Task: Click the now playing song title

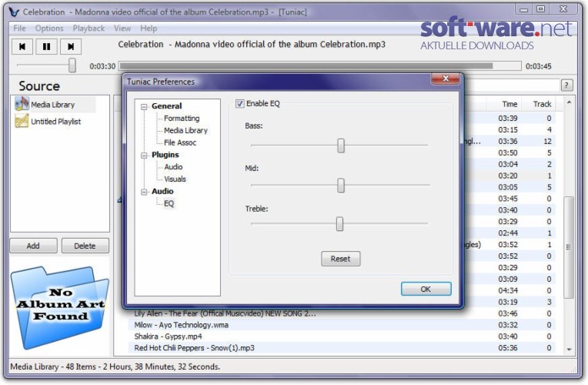Action: click(252, 45)
